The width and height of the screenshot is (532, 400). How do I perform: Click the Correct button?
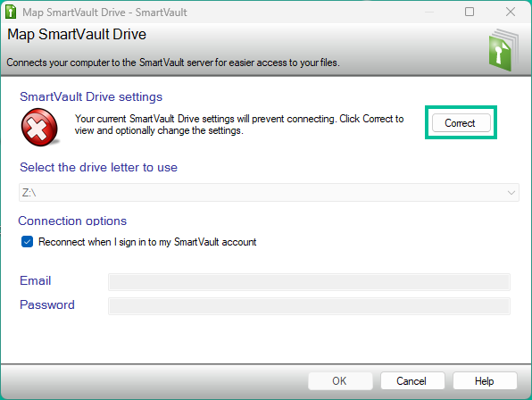461,123
